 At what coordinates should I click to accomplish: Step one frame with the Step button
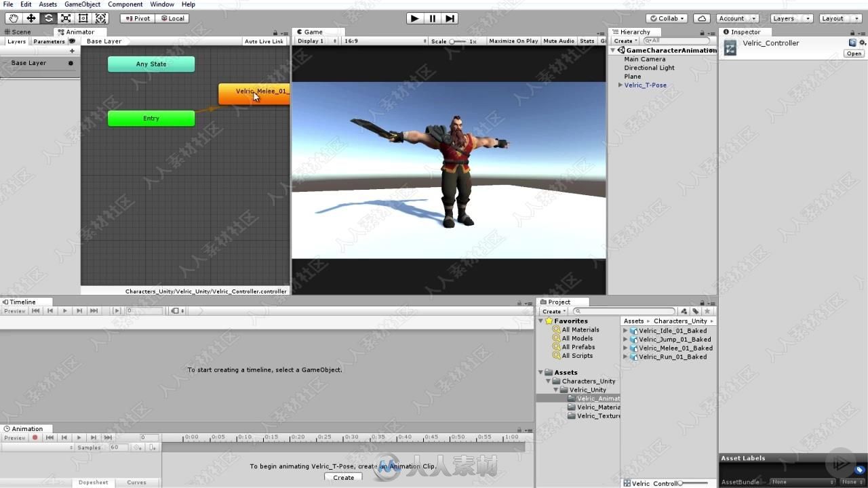(x=450, y=18)
